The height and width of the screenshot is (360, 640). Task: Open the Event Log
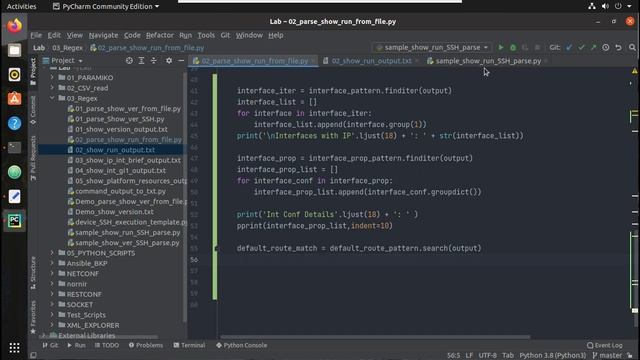point(605,345)
